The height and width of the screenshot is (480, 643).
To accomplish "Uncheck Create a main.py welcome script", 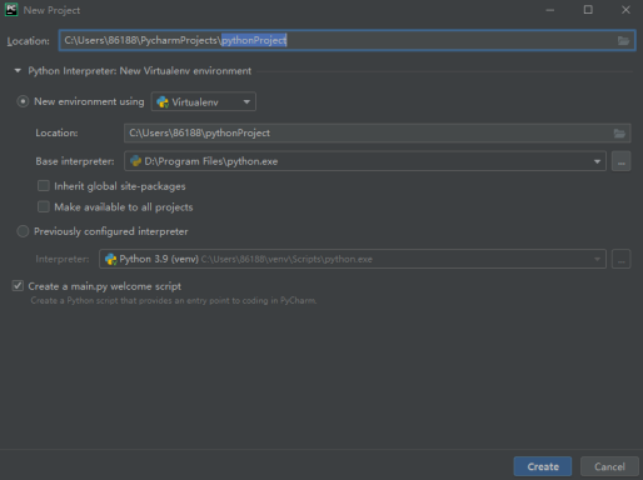I will coord(18,286).
